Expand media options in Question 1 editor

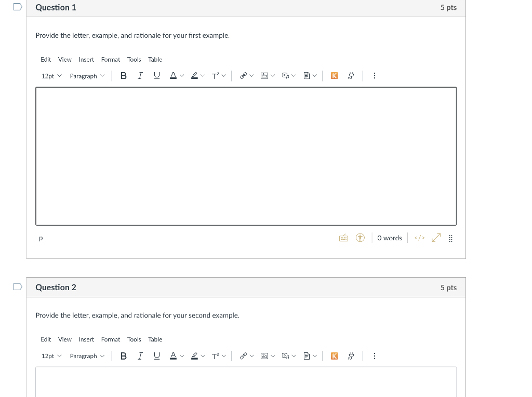pyautogui.click(x=294, y=76)
